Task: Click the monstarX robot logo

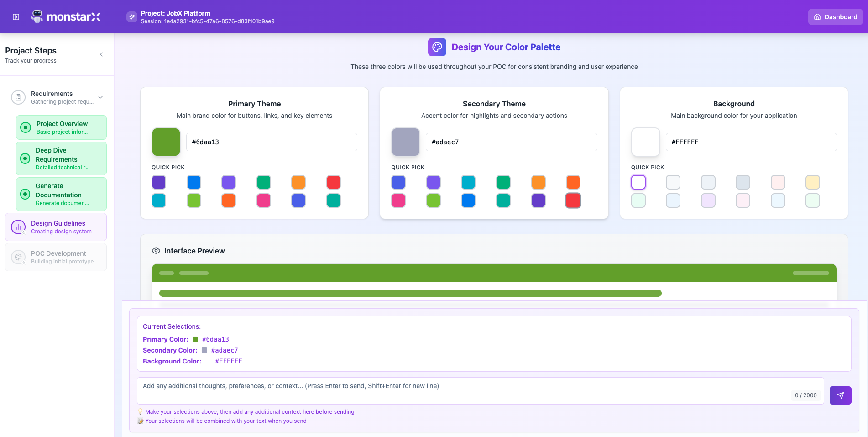Action: (x=37, y=16)
